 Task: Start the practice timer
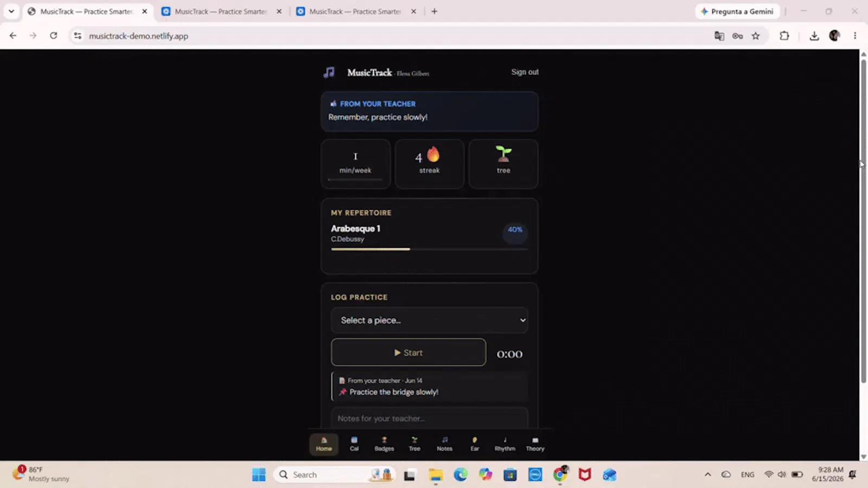409,352
